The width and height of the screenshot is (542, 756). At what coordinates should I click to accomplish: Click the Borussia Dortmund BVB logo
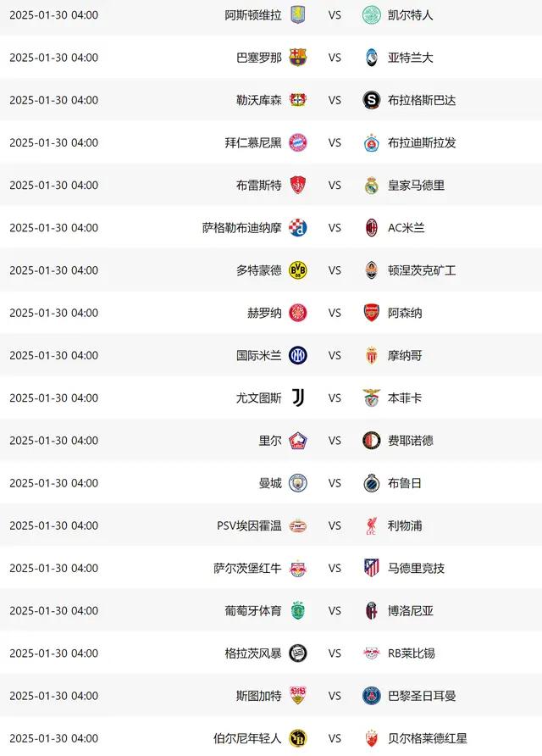pos(297,270)
